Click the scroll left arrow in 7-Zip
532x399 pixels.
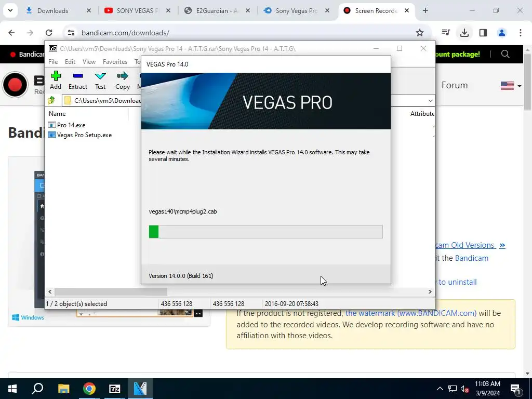point(50,292)
